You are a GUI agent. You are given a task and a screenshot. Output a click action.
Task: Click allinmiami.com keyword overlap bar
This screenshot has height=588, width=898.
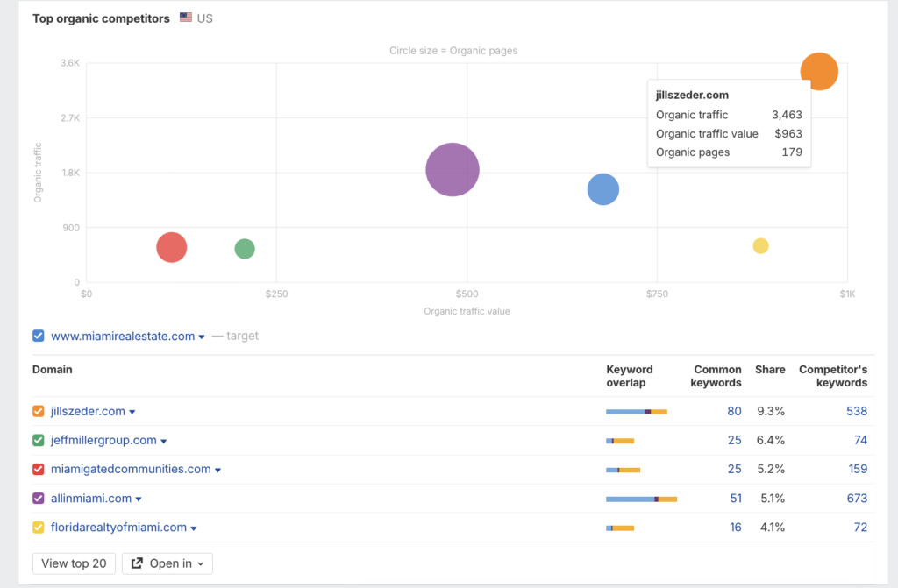tap(640, 498)
